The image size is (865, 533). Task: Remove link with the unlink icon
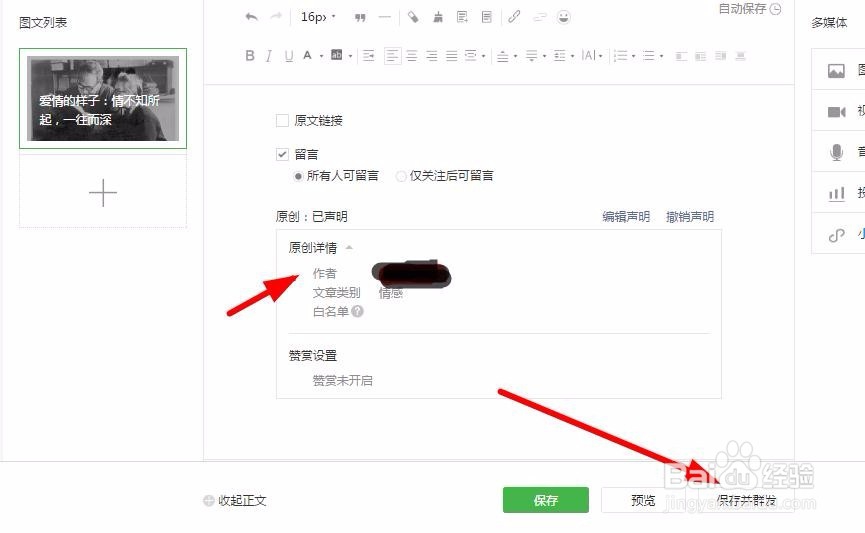[539, 18]
